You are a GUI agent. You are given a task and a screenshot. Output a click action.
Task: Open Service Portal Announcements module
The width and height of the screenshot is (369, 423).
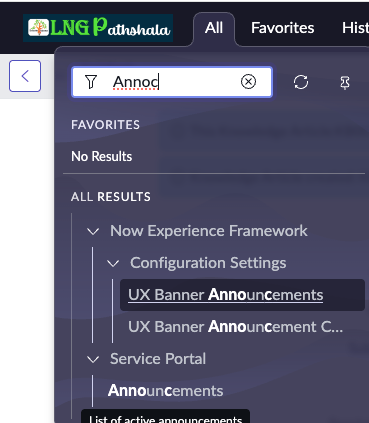click(166, 391)
